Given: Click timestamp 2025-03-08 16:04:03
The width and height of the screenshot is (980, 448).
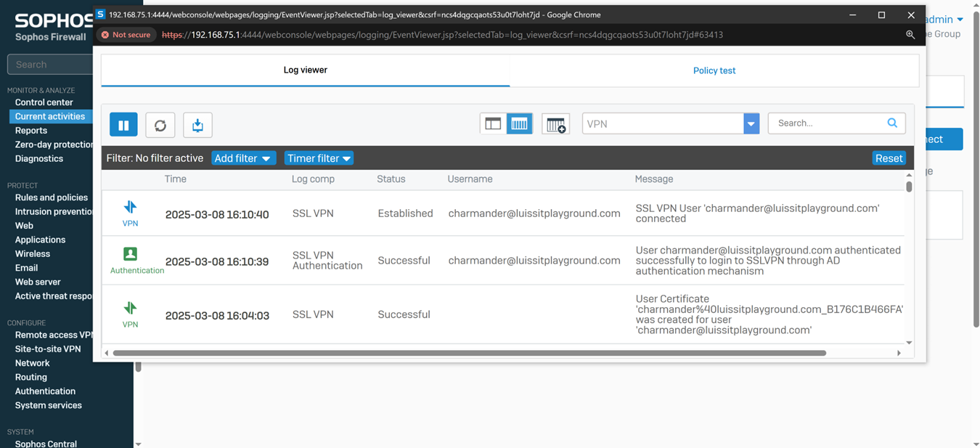Looking at the screenshot, I should (x=217, y=316).
